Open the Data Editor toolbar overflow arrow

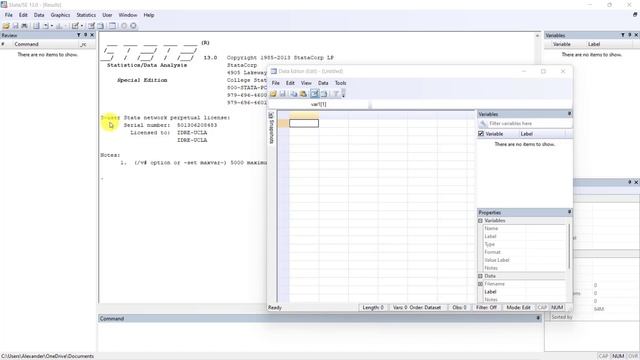pos(343,94)
